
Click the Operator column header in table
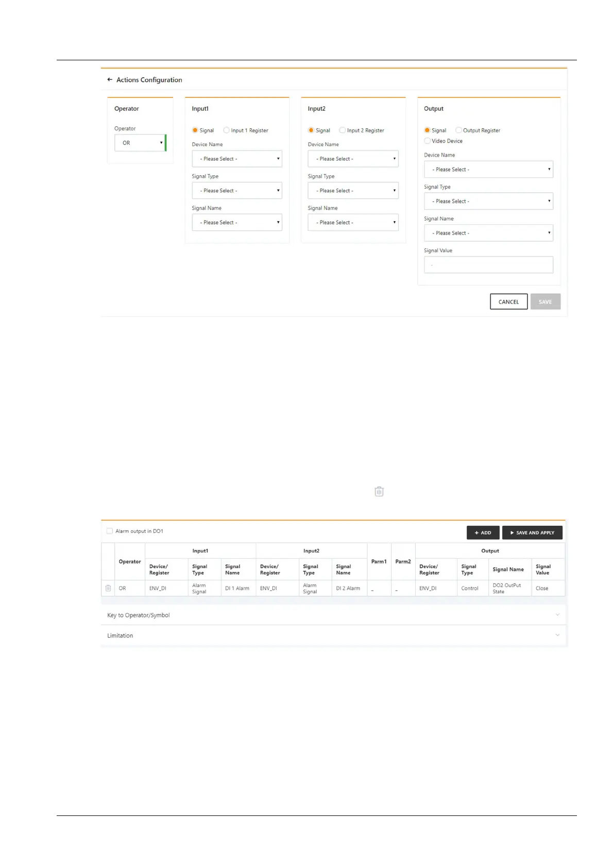130,561
